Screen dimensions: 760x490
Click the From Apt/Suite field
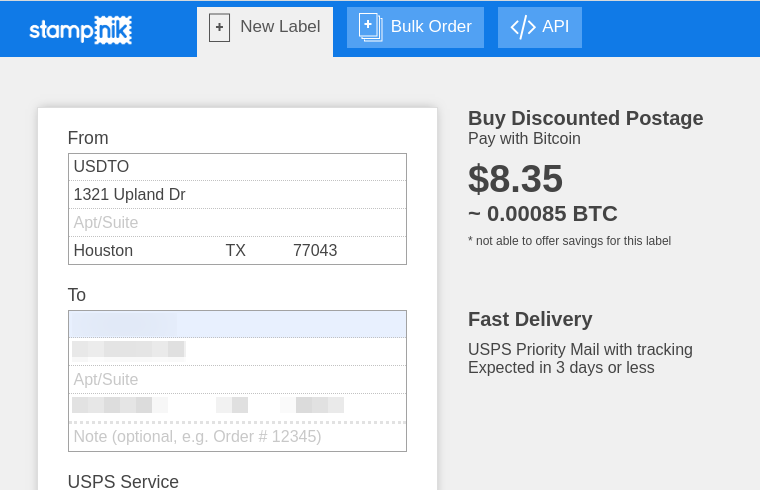click(238, 223)
